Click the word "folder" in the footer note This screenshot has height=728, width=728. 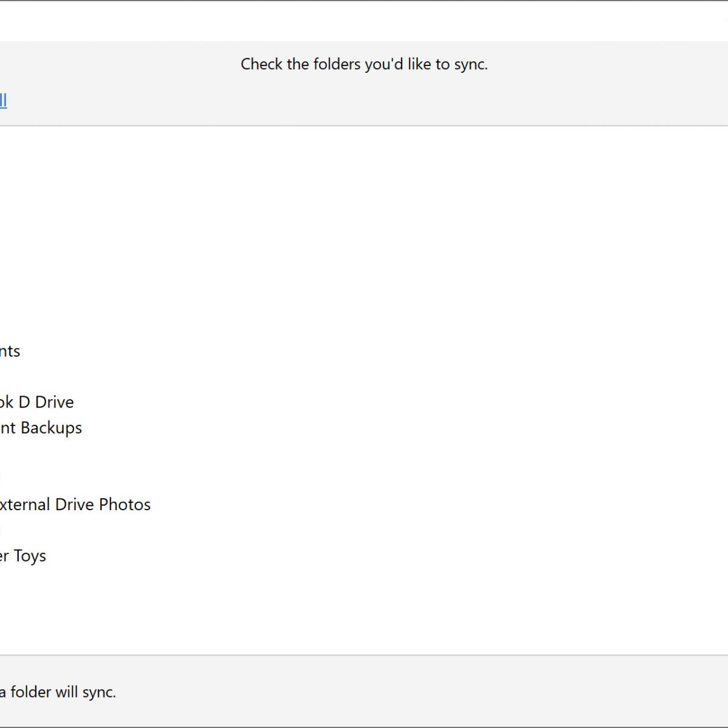[x=30, y=692]
